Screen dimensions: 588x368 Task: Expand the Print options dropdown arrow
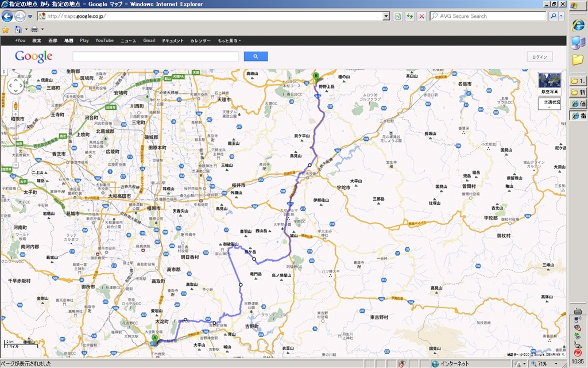coord(42,29)
